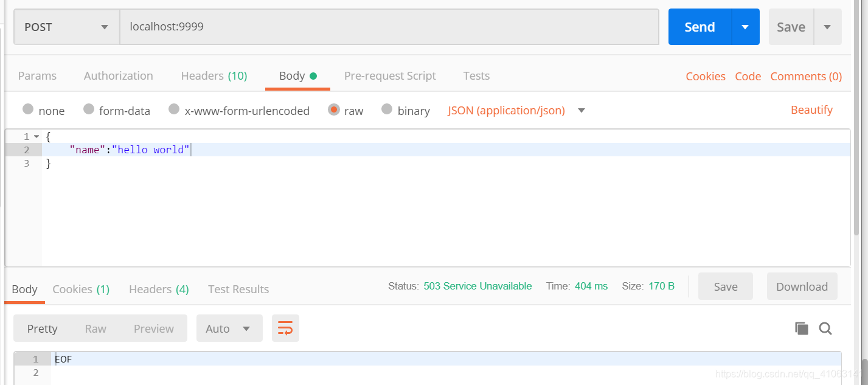Select the raw body radio button
Image resolution: width=868 pixels, height=385 pixels.
click(333, 109)
